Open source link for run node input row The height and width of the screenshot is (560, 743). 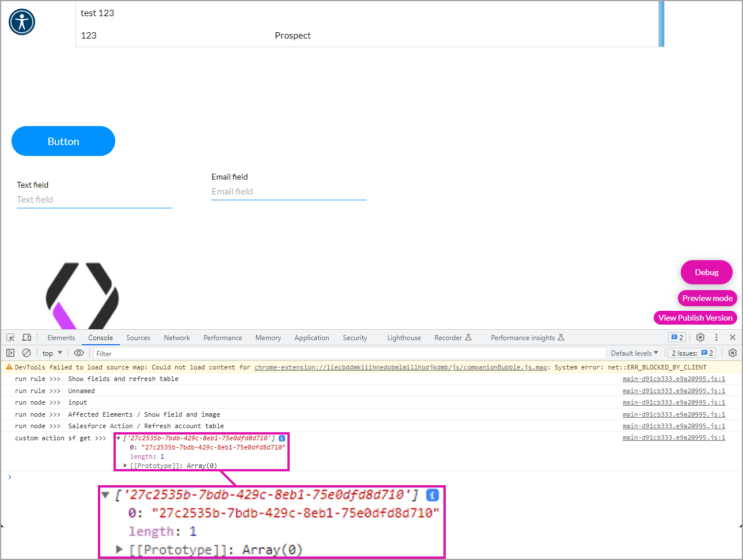[x=674, y=402]
